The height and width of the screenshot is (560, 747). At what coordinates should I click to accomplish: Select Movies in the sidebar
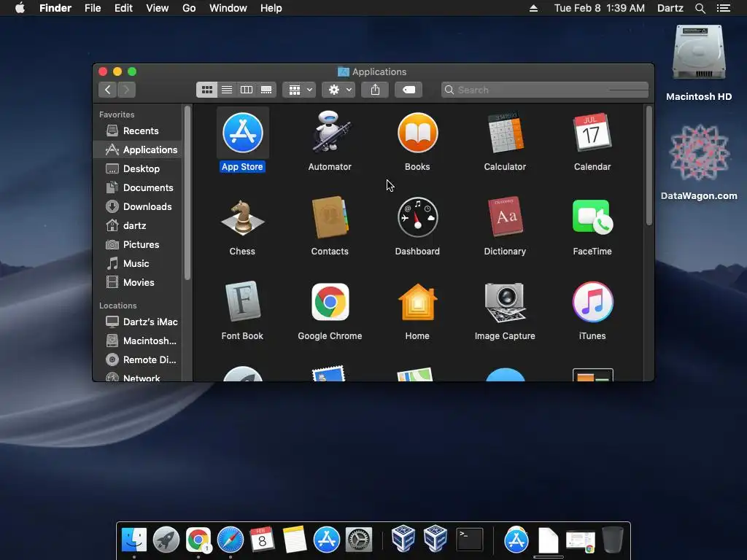[137, 282]
